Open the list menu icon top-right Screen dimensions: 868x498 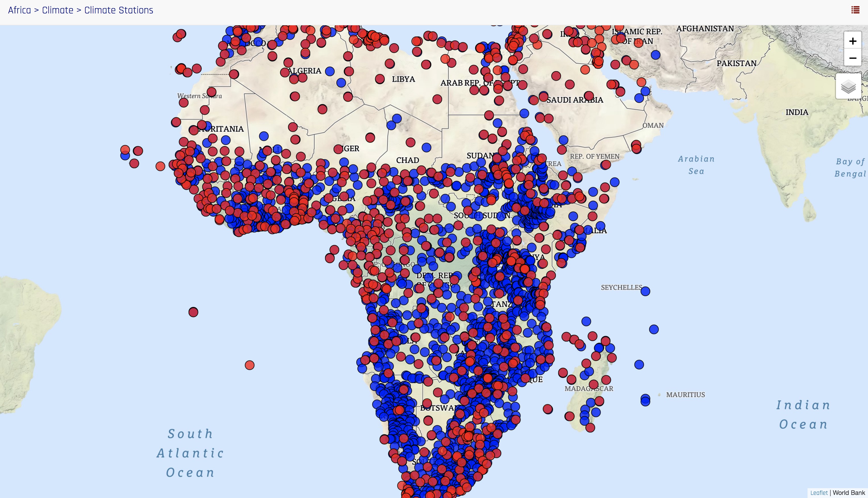pyautogui.click(x=855, y=10)
